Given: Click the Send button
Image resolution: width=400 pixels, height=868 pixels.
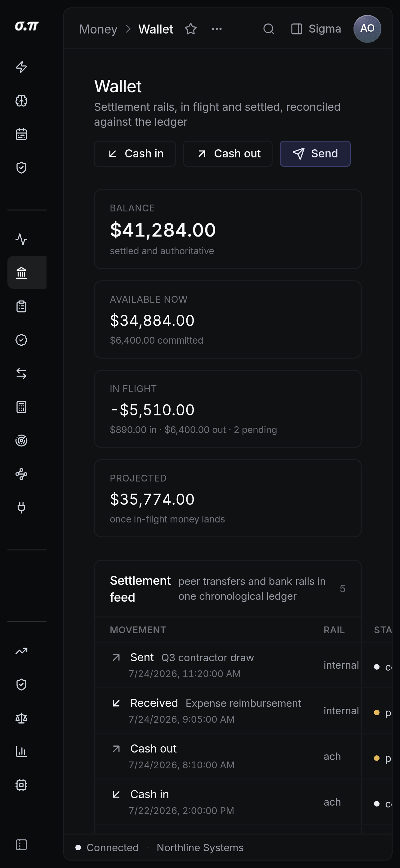Looking at the screenshot, I should point(315,154).
